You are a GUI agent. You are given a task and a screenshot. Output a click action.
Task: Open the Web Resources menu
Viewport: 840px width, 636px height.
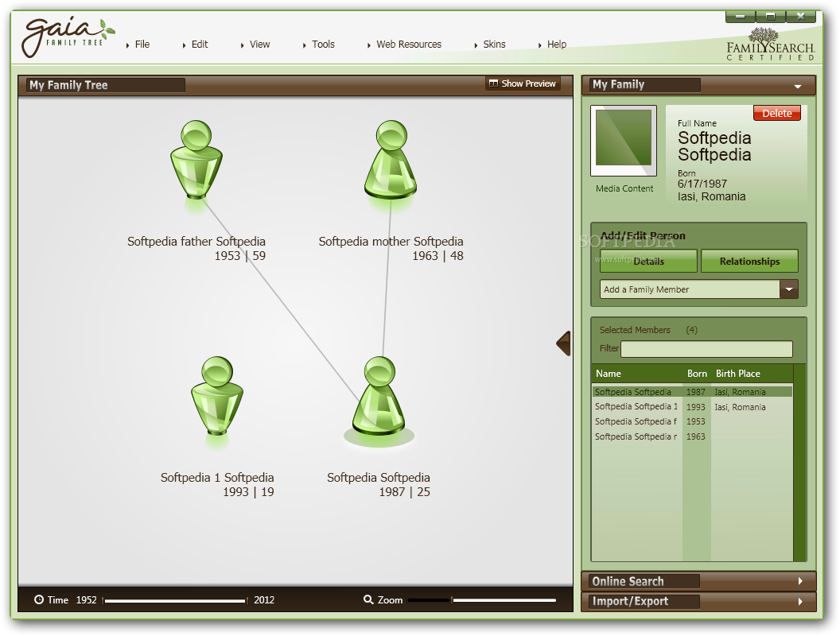tap(409, 45)
